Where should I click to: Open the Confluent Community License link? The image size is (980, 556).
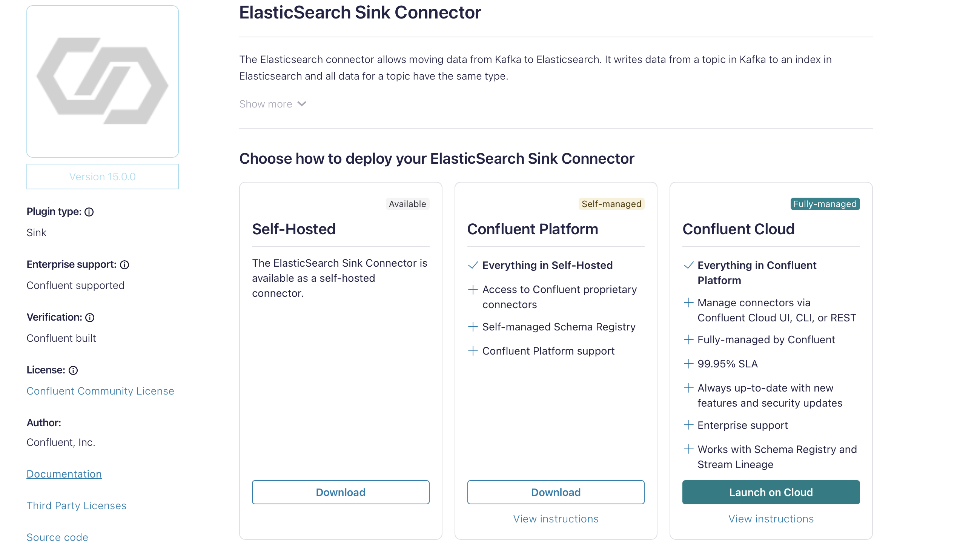[x=100, y=391]
